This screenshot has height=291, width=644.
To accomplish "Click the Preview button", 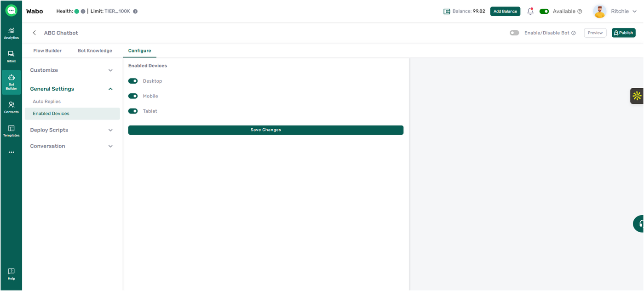I will 595,33.
